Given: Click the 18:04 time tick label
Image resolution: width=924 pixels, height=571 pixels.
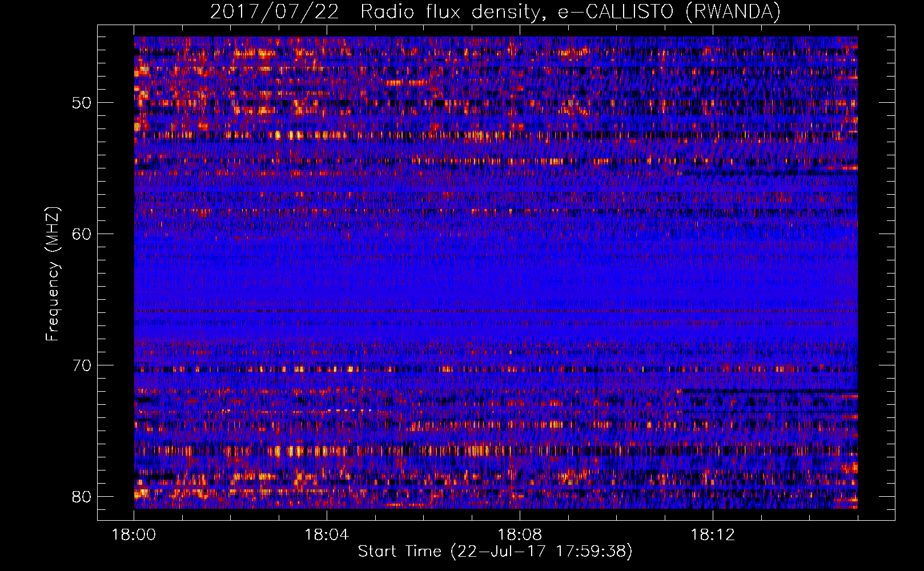Looking at the screenshot, I should point(327,535).
